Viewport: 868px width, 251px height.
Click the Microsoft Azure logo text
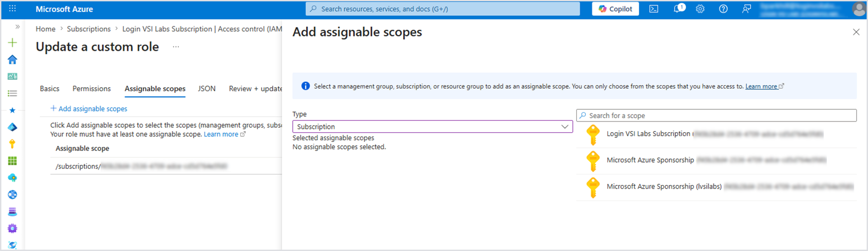(64, 9)
